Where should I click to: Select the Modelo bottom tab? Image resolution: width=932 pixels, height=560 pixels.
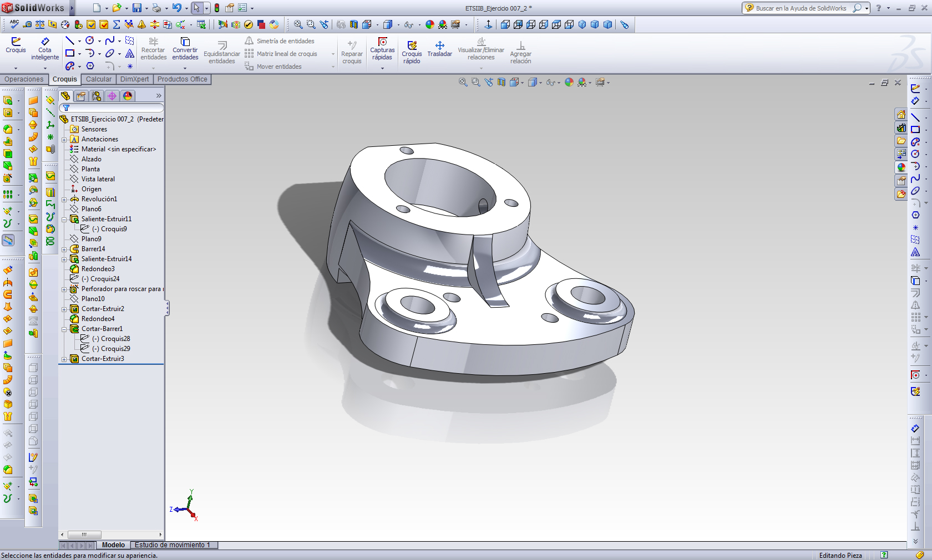point(113,545)
